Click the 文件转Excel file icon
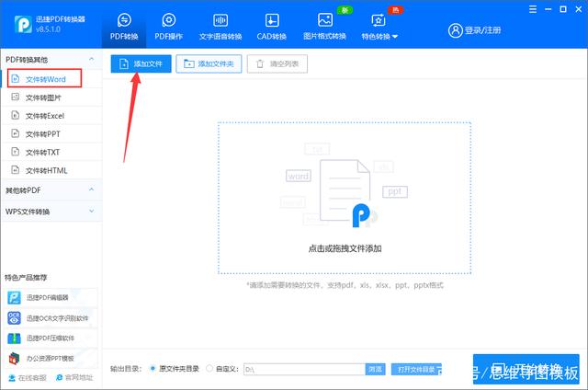This screenshot has width=588, height=390. point(16,115)
